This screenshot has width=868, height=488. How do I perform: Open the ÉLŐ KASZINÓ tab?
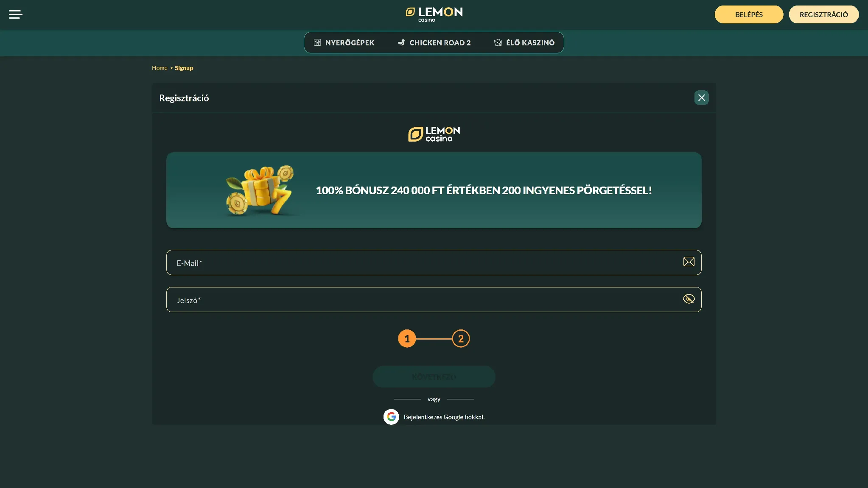(524, 43)
